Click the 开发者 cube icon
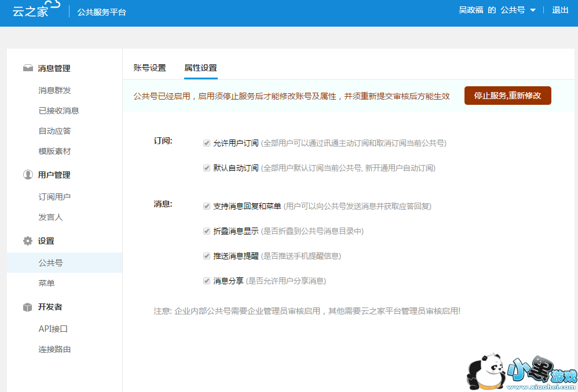The height and width of the screenshot is (392, 578). pos(28,307)
